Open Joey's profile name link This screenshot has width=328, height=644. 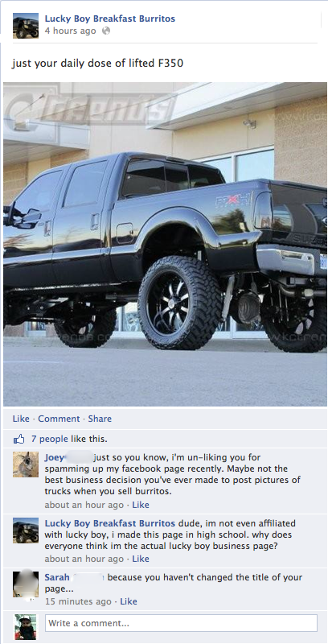[x=55, y=457]
